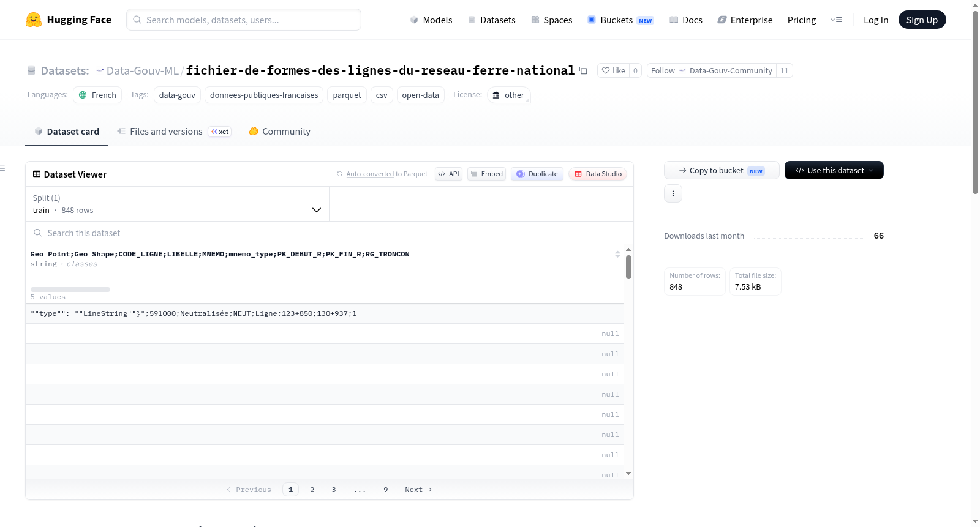
Task: Focus the Search models, datasets, users field
Action: point(244,20)
